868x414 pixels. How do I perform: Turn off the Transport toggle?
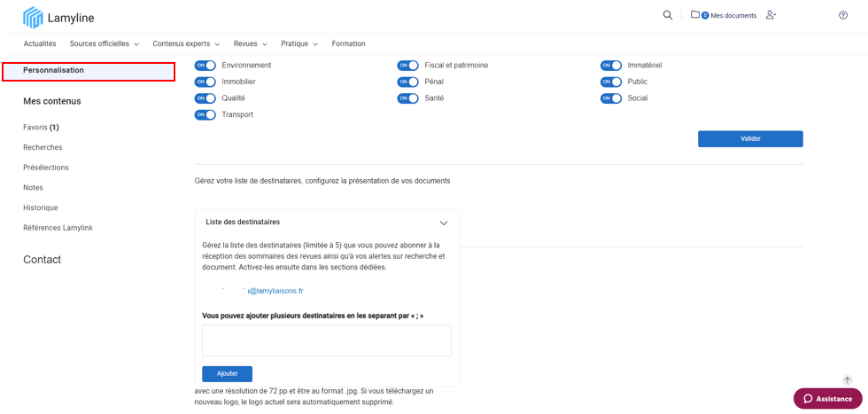click(205, 114)
